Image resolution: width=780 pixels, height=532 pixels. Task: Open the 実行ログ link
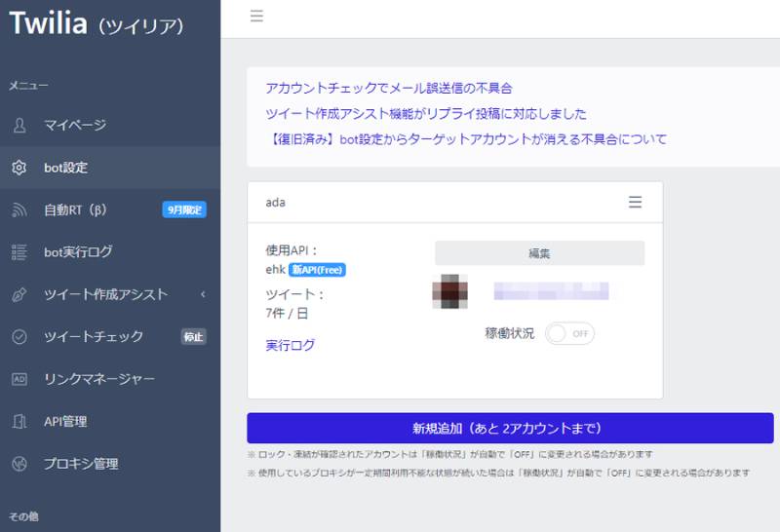click(x=290, y=345)
